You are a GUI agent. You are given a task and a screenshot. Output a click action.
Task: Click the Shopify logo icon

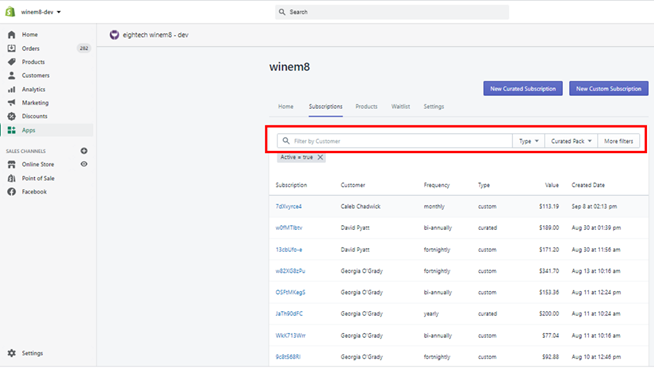pos(10,12)
